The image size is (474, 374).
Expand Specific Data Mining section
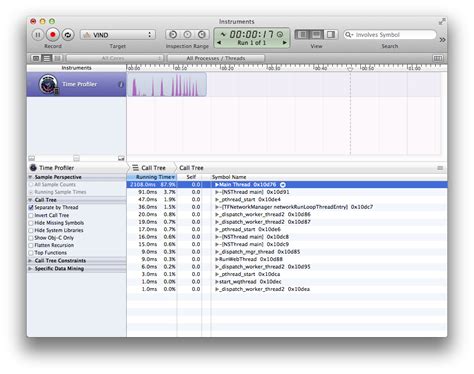click(x=30, y=269)
